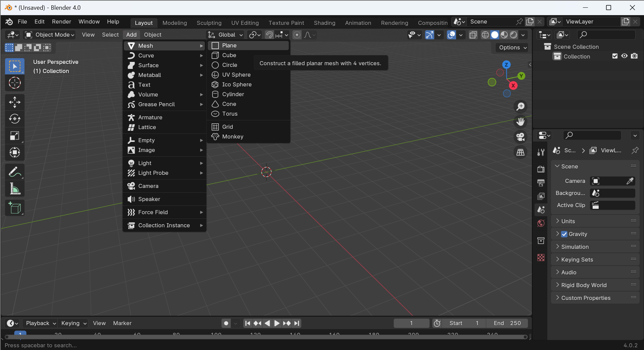
Task: Toggle show overlays button
Action: [452, 35]
